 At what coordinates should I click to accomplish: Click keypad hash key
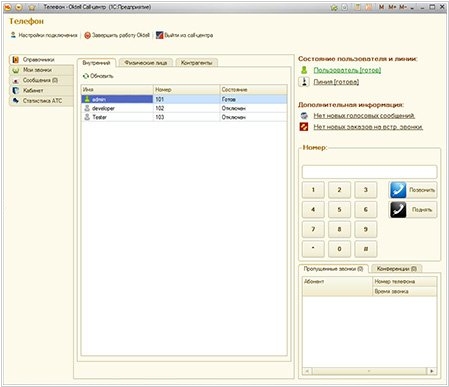[x=366, y=249]
